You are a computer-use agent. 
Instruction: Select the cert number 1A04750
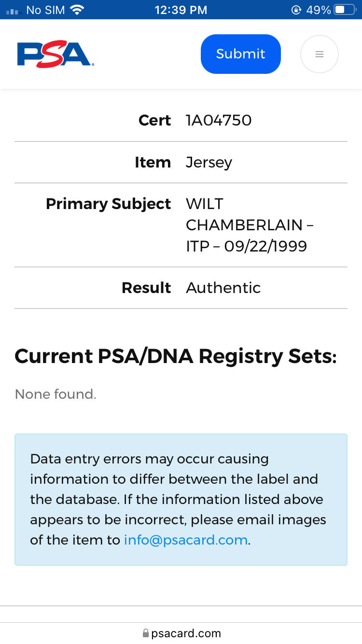219,120
